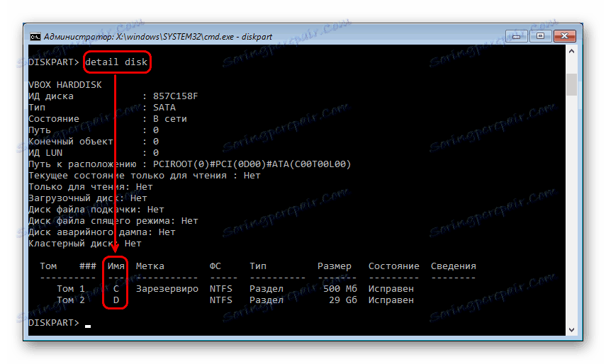Click the cmd.exe icon in title bar

point(35,37)
